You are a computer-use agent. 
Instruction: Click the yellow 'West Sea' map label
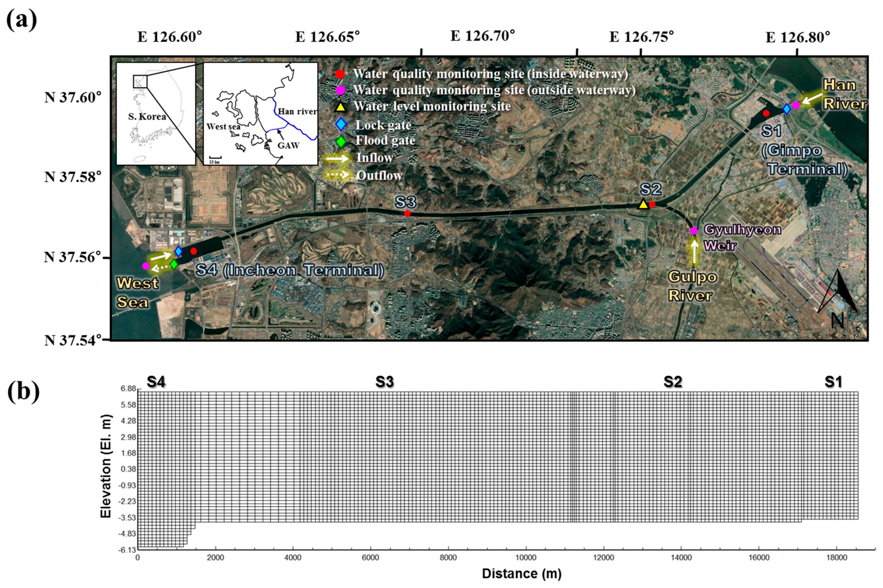coord(137,293)
